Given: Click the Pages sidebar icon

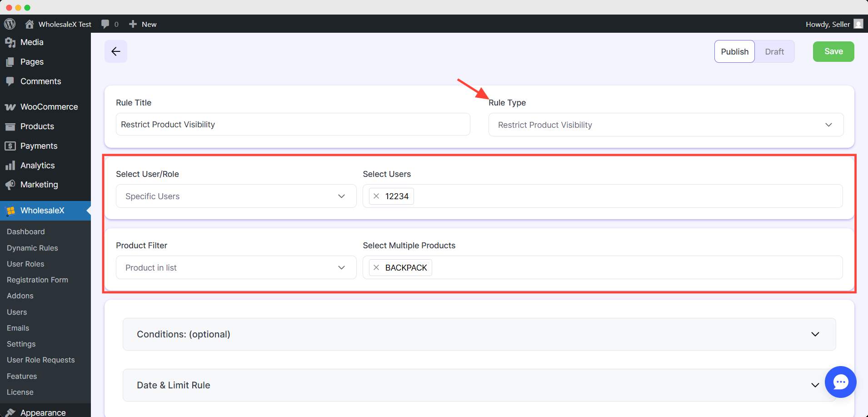Looking at the screenshot, I should click(10, 62).
